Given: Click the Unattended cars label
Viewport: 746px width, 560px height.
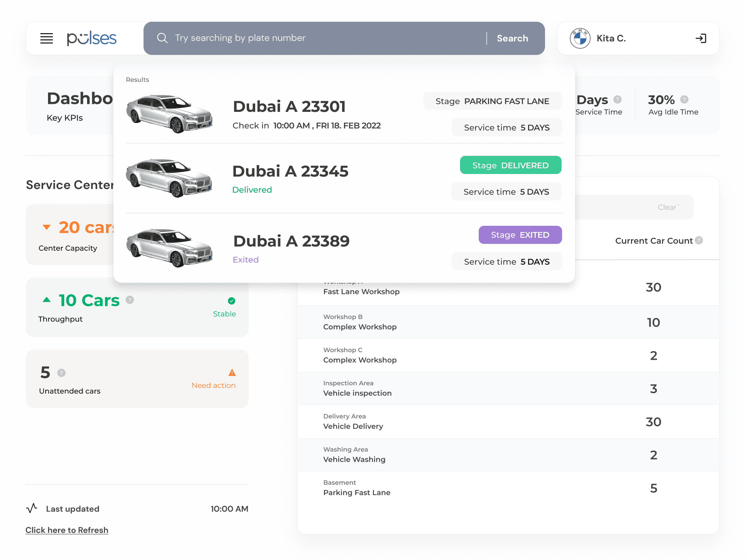Looking at the screenshot, I should pyautogui.click(x=70, y=391).
